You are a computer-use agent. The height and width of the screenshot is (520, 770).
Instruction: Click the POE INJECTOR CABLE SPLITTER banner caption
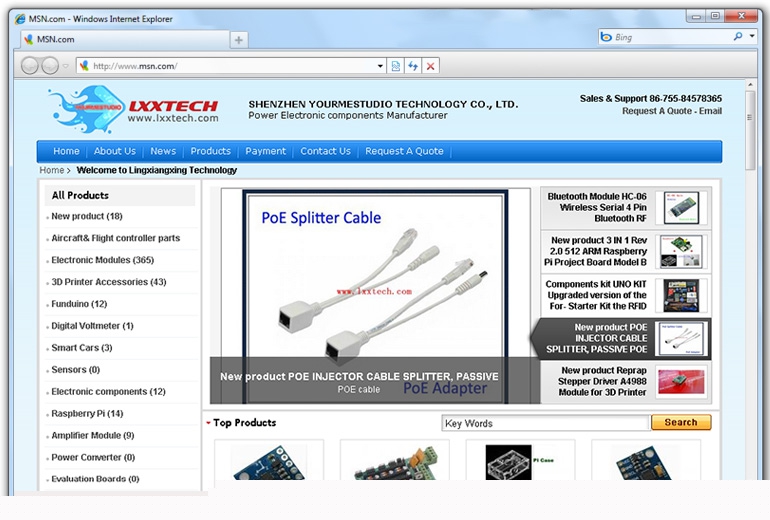click(x=359, y=377)
